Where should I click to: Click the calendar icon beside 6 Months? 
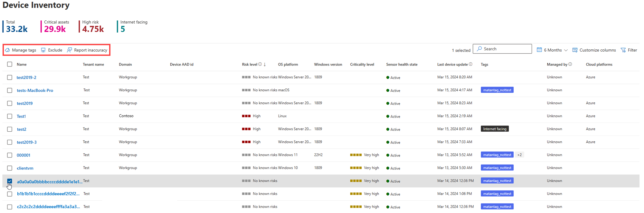pyautogui.click(x=539, y=50)
